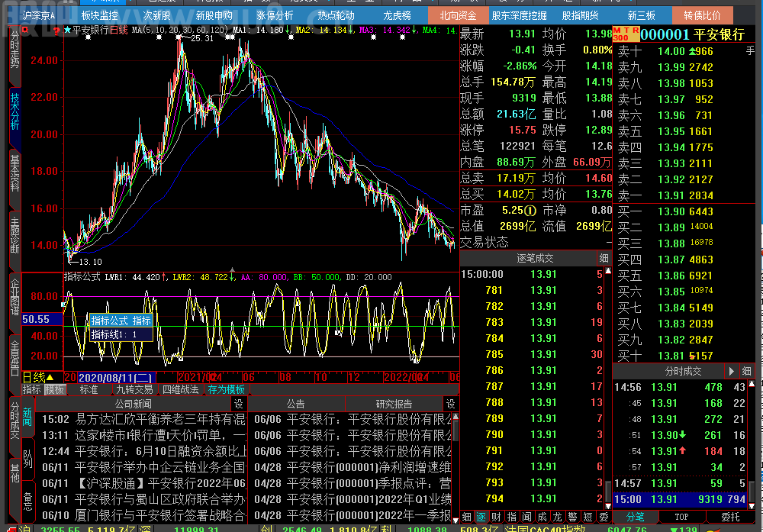Switch bottom selector to 指标 mode

(31, 390)
